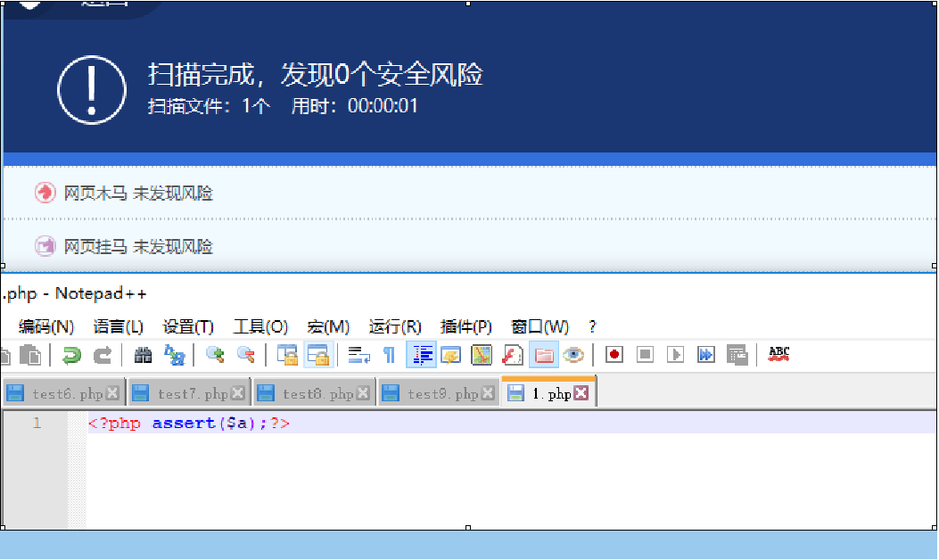Click the 网页木马 未发现风险 result row
Screen dimensions: 939x560
(x=138, y=194)
